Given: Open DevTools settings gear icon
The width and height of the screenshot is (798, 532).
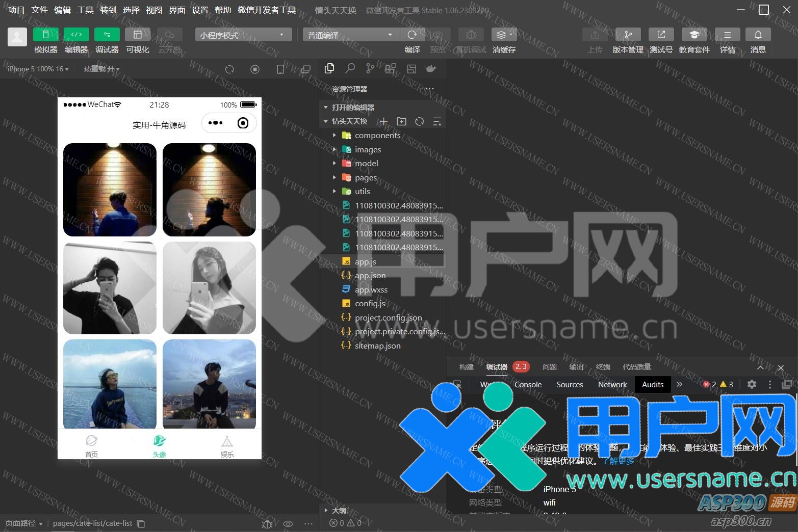Looking at the screenshot, I should [752, 385].
